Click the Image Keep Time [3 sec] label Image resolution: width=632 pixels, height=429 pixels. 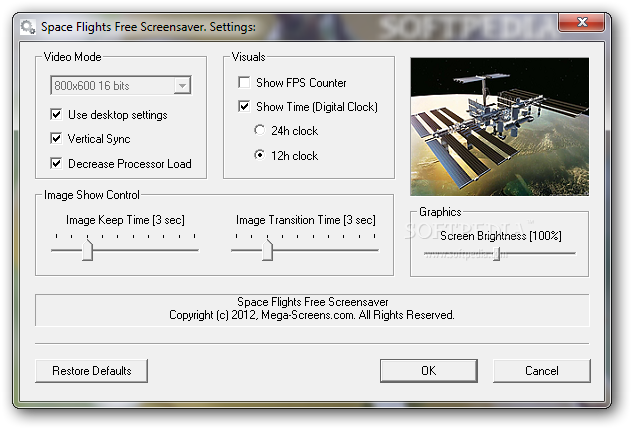(125, 220)
